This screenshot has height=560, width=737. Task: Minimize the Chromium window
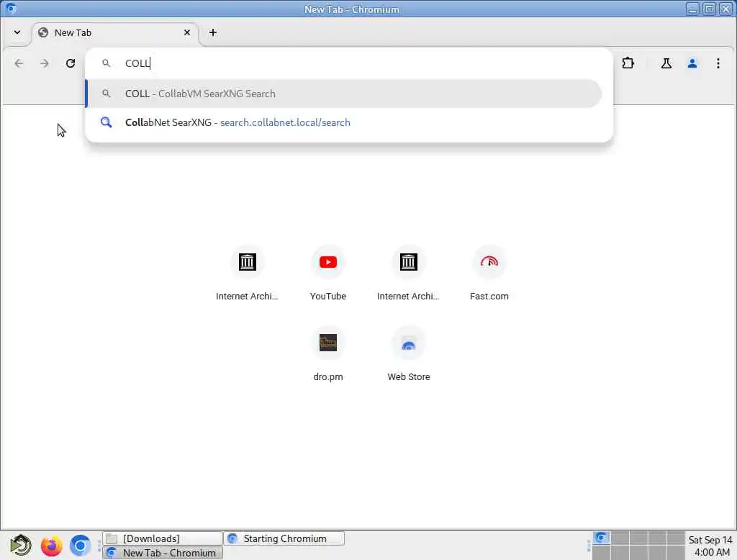[692, 9]
